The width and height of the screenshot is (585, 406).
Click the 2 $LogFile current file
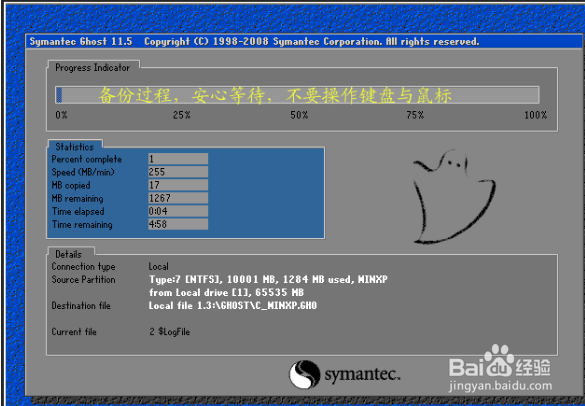[x=170, y=332]
